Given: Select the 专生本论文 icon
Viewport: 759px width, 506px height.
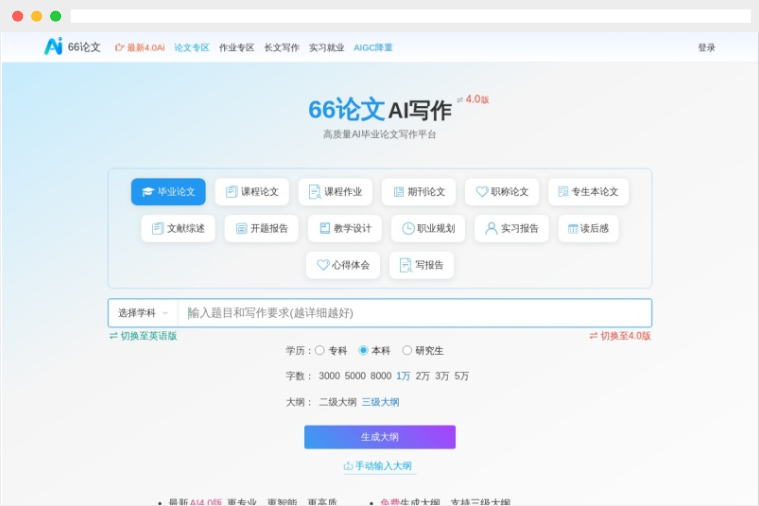Looking at the screenshot, I should tap(563, 192).
